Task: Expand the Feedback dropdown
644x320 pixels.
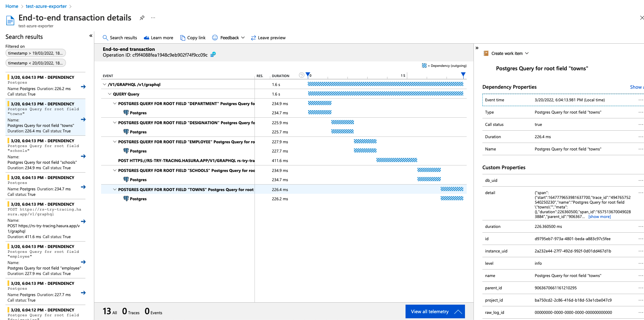Action: [x=243, y=38]
